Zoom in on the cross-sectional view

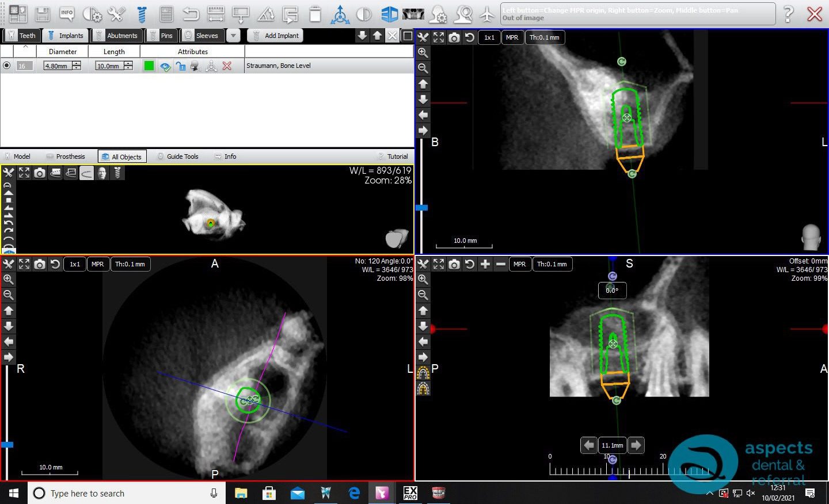423,52
